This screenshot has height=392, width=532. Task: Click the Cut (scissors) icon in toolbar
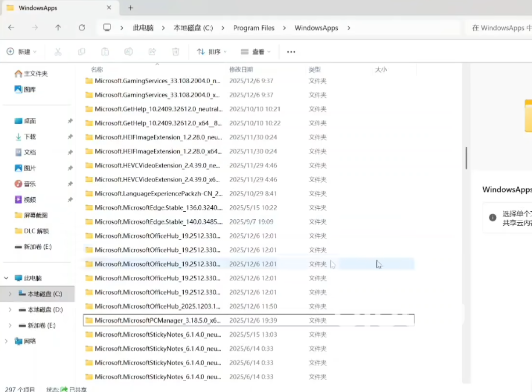[58, 52]
